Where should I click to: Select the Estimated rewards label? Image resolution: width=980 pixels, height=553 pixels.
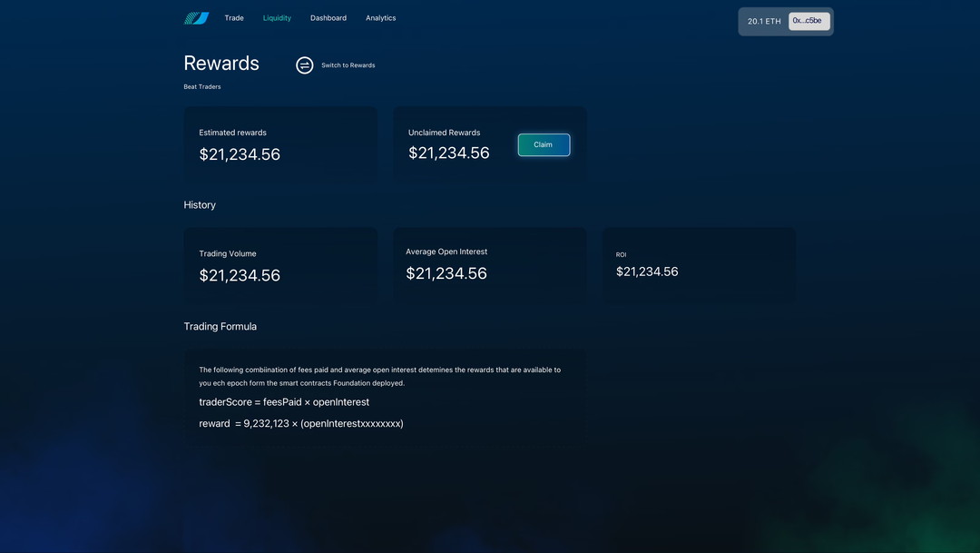coord(232,133)
